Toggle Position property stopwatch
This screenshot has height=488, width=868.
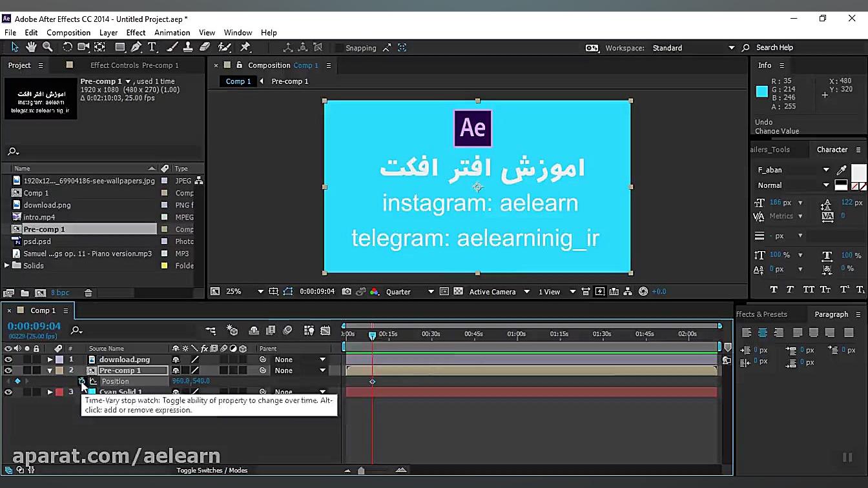(81, 381)
